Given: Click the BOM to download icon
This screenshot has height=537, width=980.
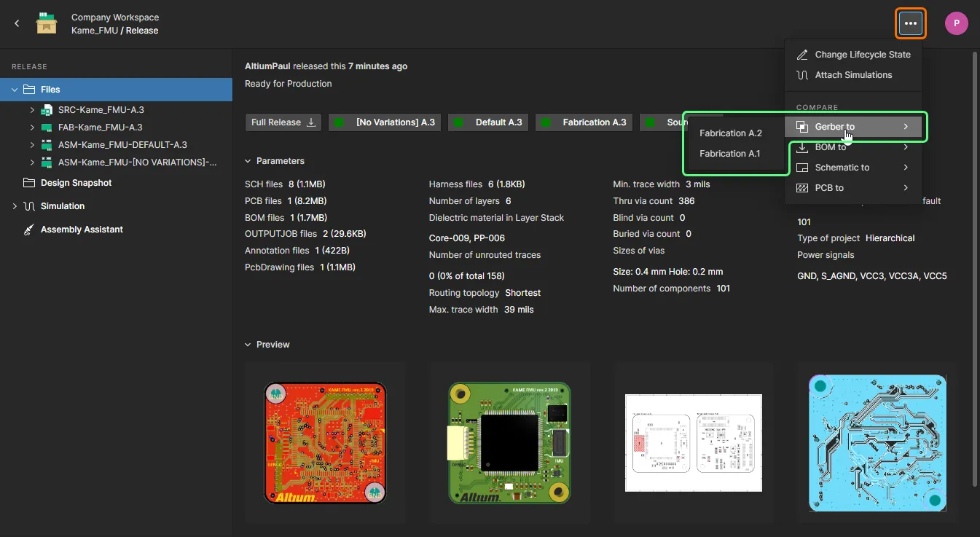Looking at the screenshot, I should click(x=802, y=147).
